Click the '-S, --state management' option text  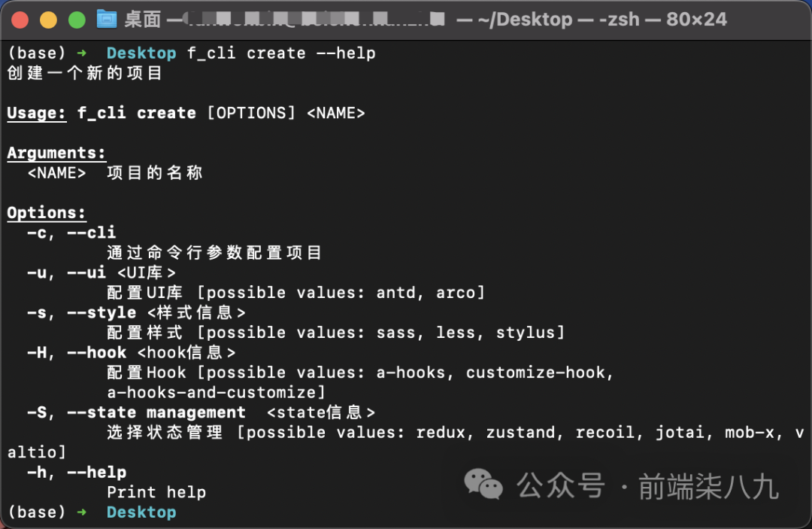[x=136, y=412]
